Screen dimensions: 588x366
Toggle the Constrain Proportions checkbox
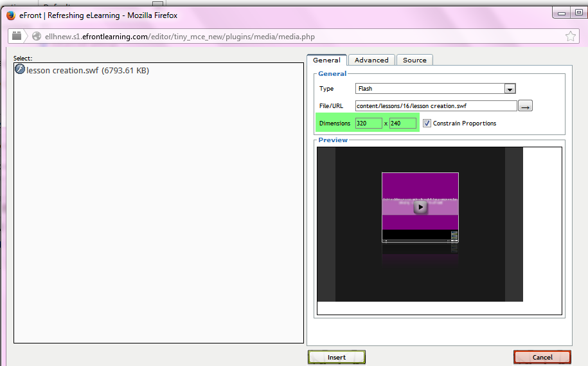[x=427, y=123]
